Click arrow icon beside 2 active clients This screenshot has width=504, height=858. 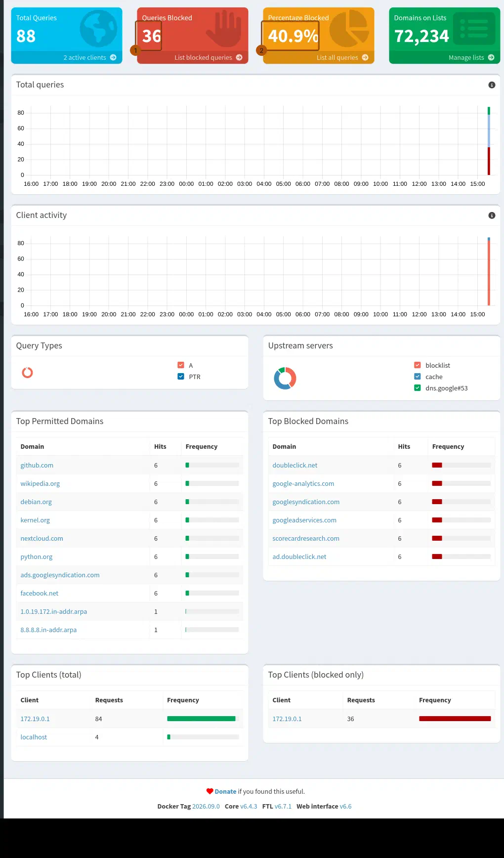point(113,57)
